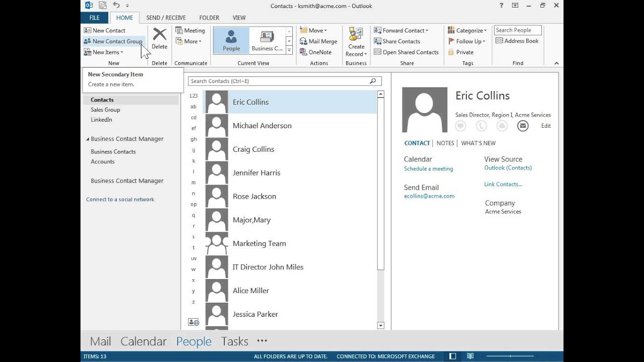Click the instant message icon
644x362 pixels.
click(460, 126)
